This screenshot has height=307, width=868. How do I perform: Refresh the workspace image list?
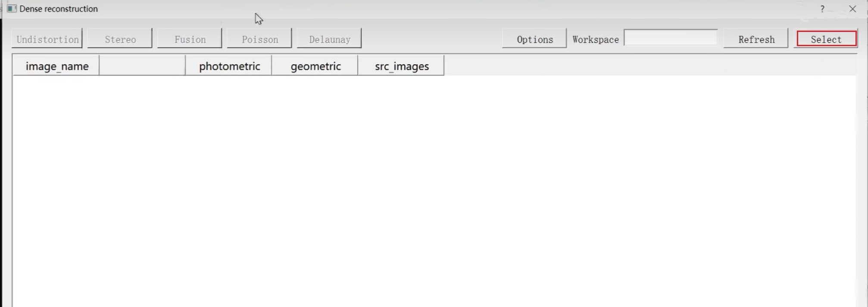tap(756, 39)
